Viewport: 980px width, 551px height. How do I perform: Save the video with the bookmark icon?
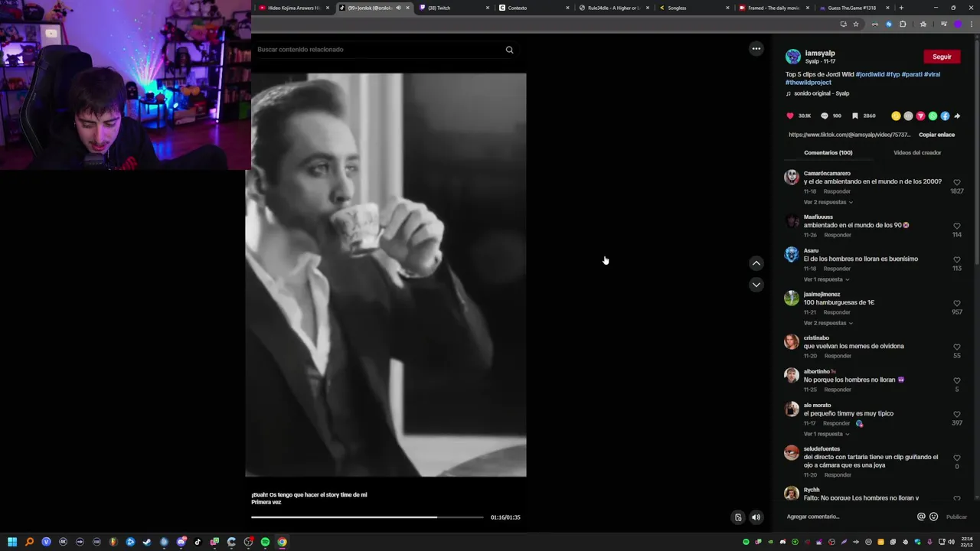(854, 116)
